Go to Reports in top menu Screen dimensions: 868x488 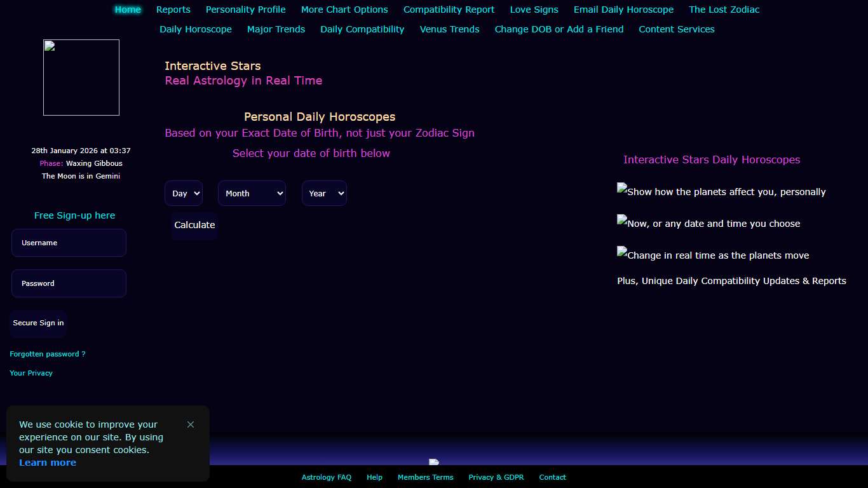tap(173, 10)
